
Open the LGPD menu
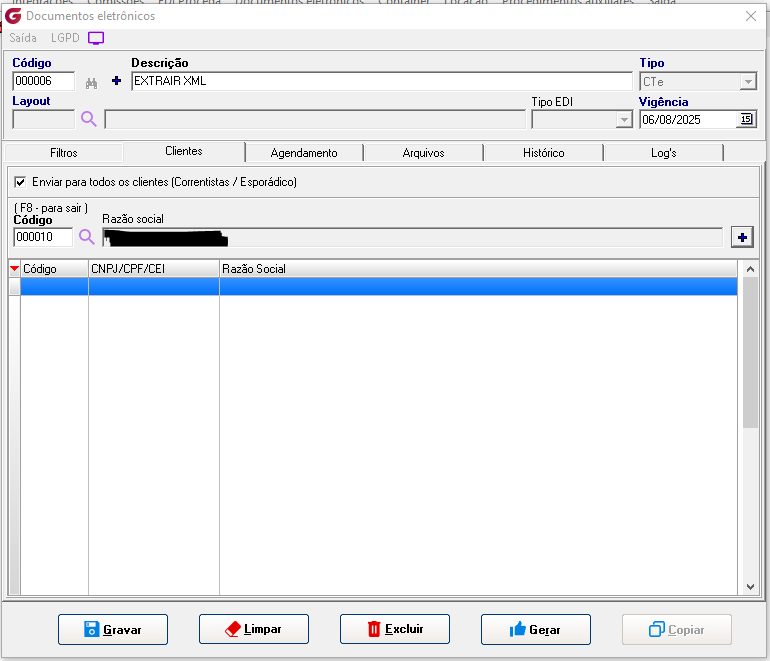click(65, 38)
